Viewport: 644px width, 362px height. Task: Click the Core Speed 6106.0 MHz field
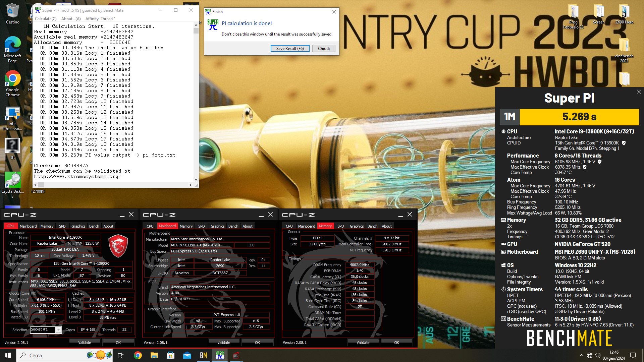click(47, 300)
